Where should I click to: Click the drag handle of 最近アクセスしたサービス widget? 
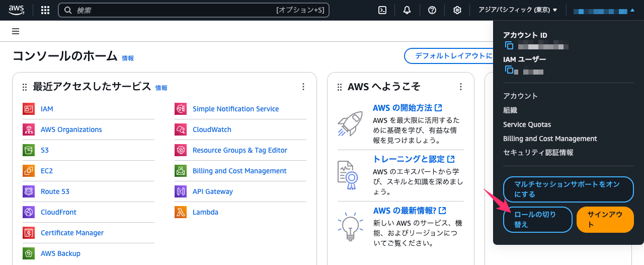(25, 87)
